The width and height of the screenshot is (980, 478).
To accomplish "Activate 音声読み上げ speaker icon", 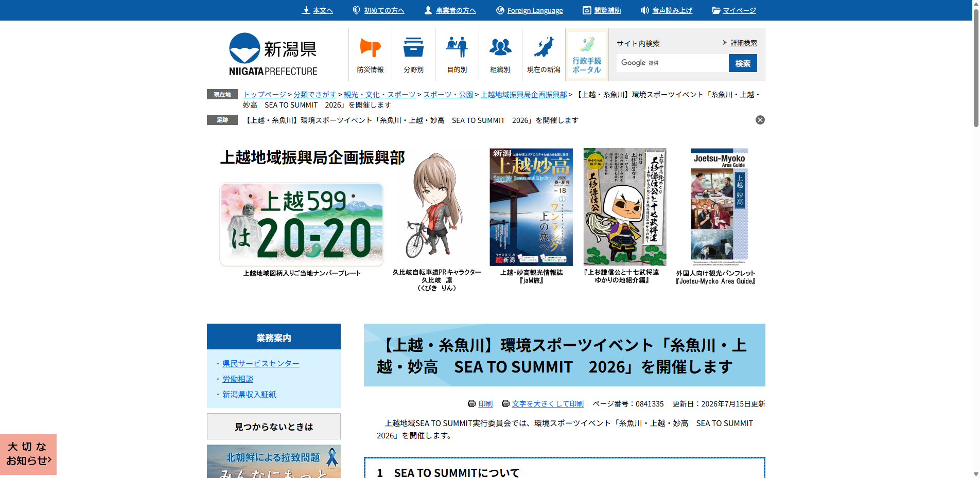I will coord(667,10).
